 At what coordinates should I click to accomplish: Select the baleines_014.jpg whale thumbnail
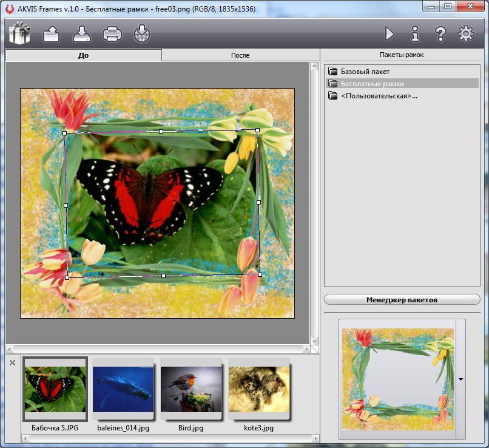(x=123, y=389)
